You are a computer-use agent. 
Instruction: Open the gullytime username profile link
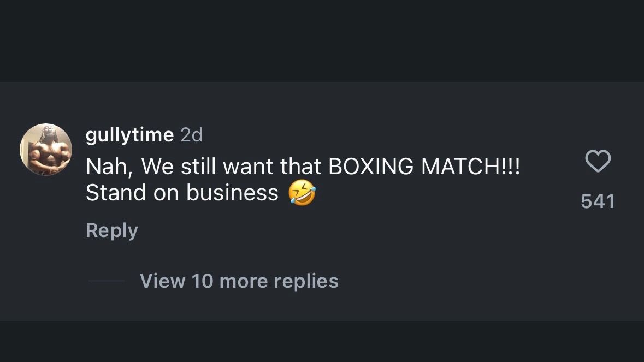[x=129, y=134]
